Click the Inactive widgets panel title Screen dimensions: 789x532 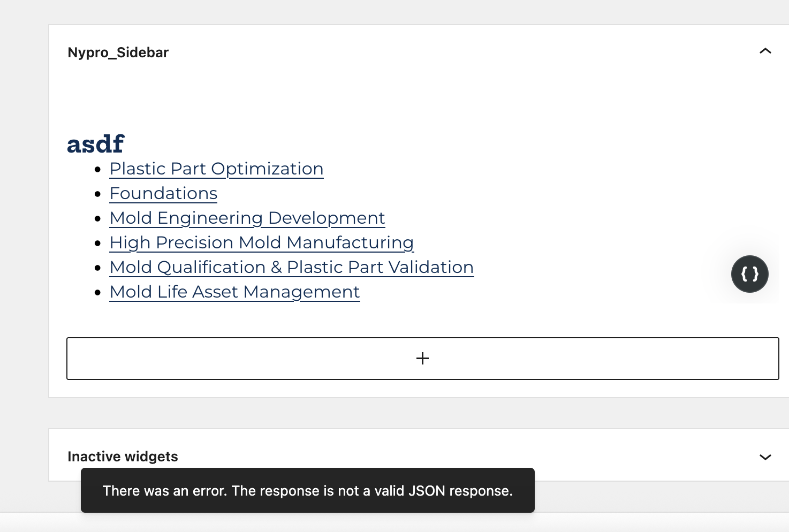[x=123, y=457]
